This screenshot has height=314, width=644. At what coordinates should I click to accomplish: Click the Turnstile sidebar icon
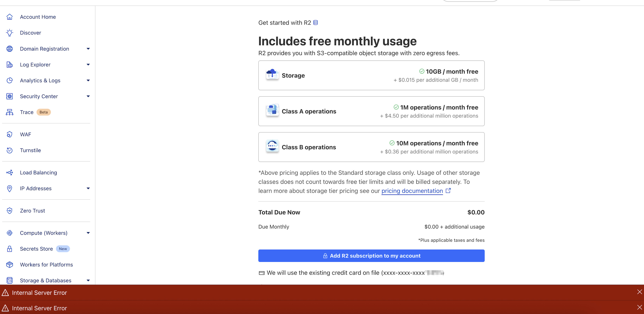pyautogui.click(x=10, y=150)
